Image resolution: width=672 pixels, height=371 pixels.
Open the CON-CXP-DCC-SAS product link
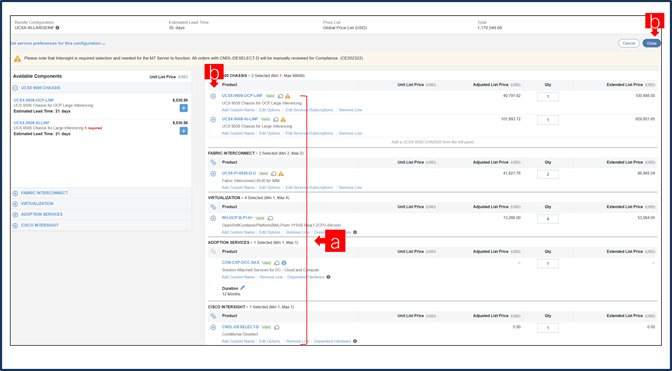(x=240, y=263)
